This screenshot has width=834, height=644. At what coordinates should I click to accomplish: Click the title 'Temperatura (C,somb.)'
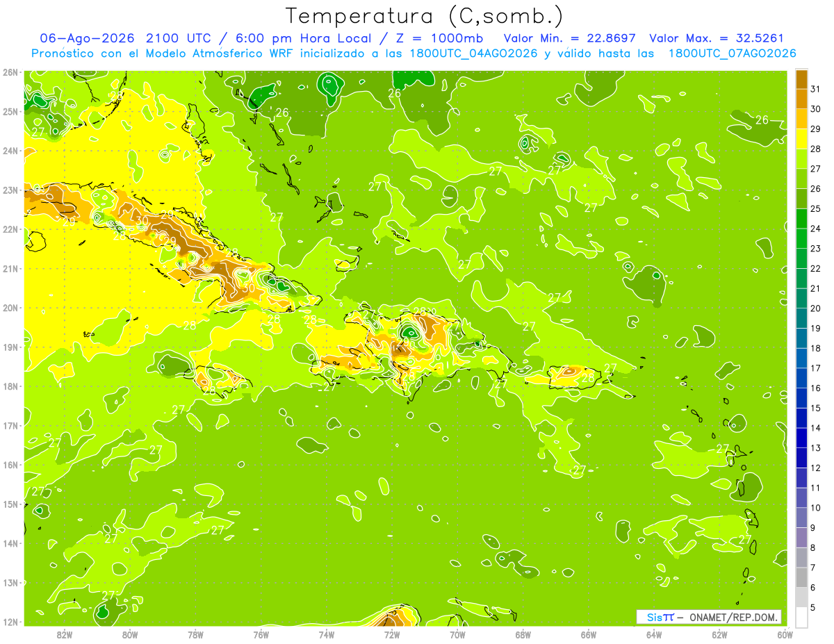click(425, 16)
